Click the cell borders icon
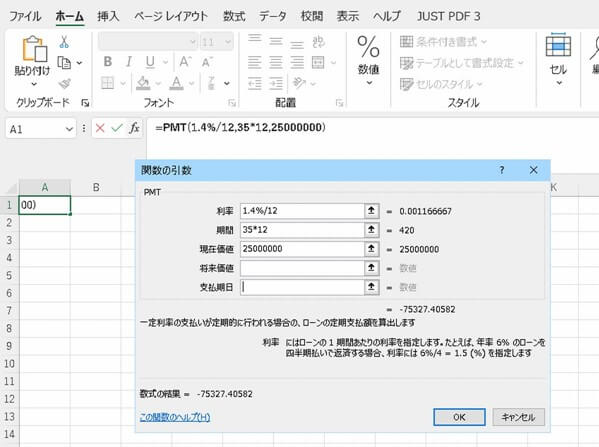The height and width of the screenshot is (447, 599). click(108, 83)
